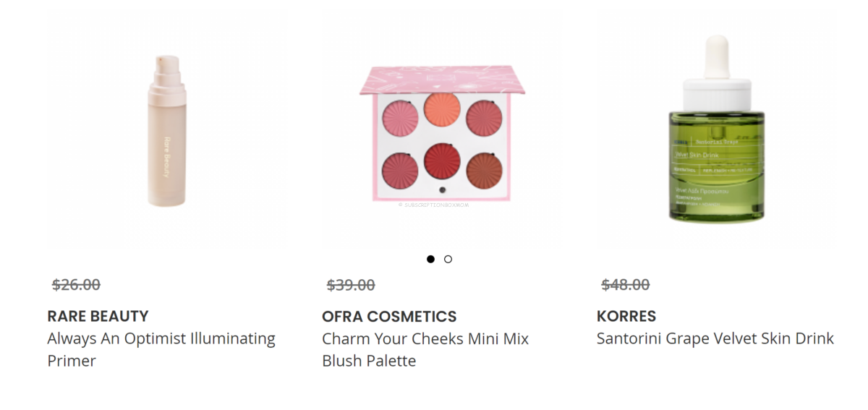Screen dimensions: 868x410
Task: Click the pink lid of the blush palette
Action: click(443, 80)
